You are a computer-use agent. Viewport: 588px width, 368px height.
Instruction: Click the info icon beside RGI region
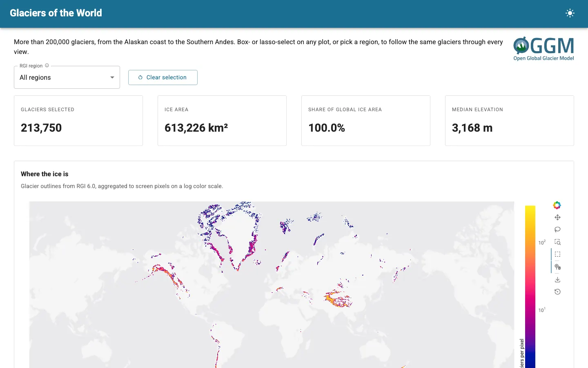tap(47, 65)
